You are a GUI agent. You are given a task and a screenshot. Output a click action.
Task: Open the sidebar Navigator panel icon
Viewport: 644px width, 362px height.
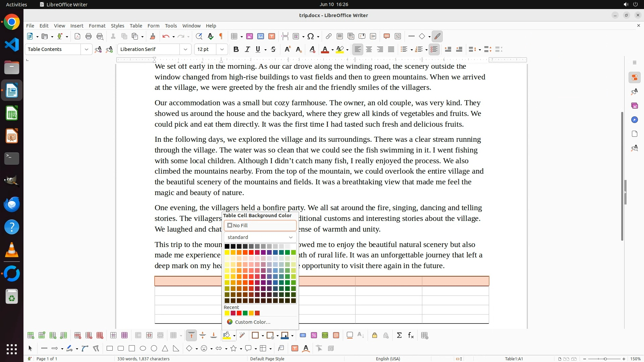(634, 120)
